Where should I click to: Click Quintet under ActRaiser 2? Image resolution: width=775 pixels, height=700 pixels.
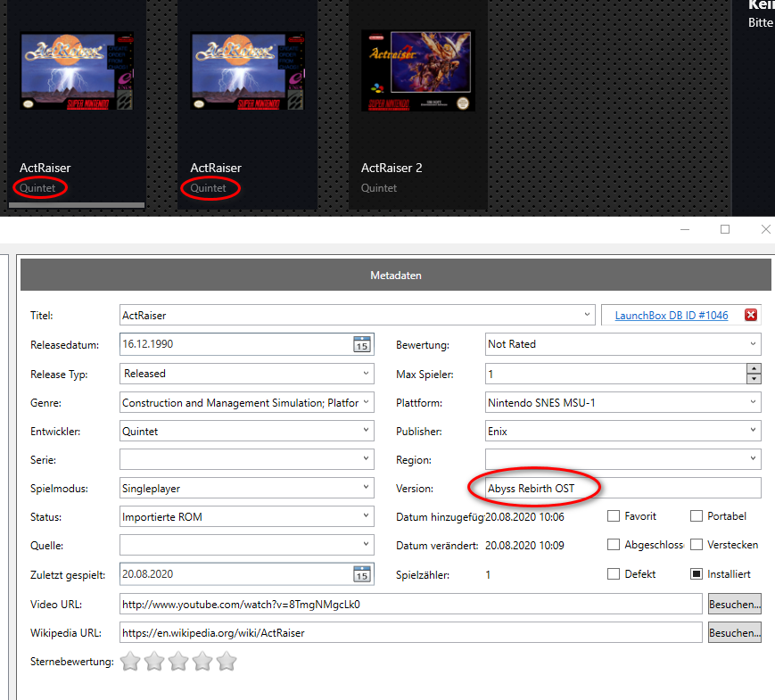[379, 188]
